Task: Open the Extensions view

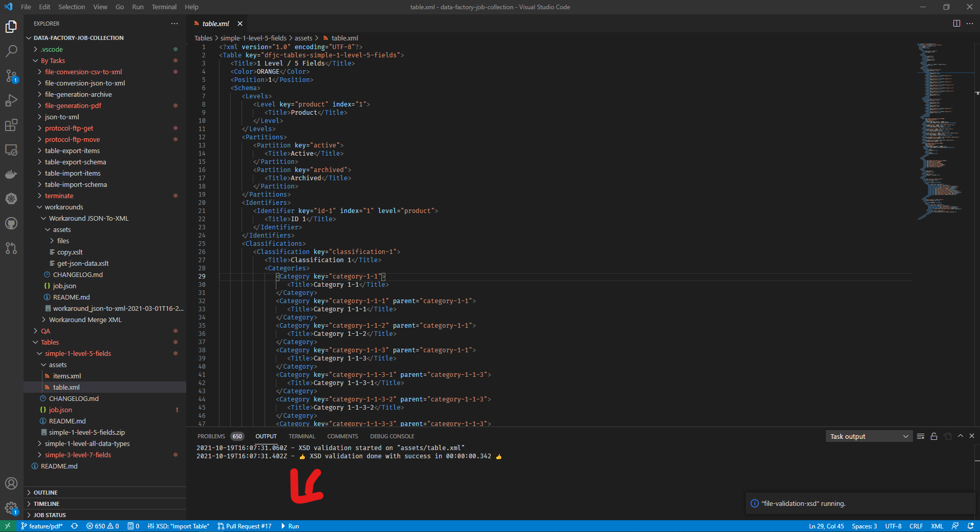Action: tap(11, 125)
